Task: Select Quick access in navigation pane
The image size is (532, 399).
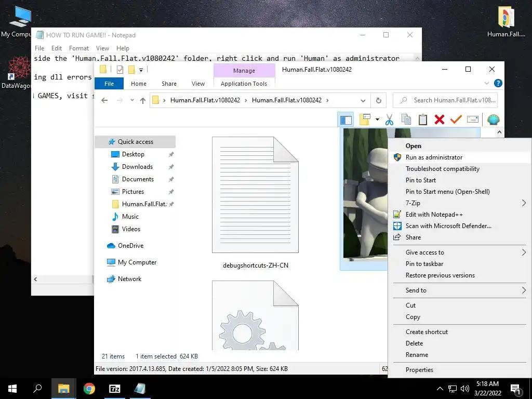Action: [135, 142]
